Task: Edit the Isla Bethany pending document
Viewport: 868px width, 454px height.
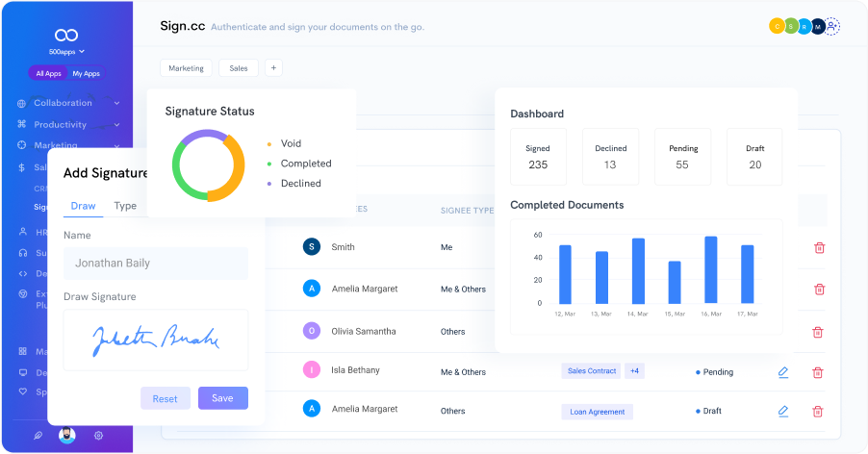Action: [x=783, y=372]
